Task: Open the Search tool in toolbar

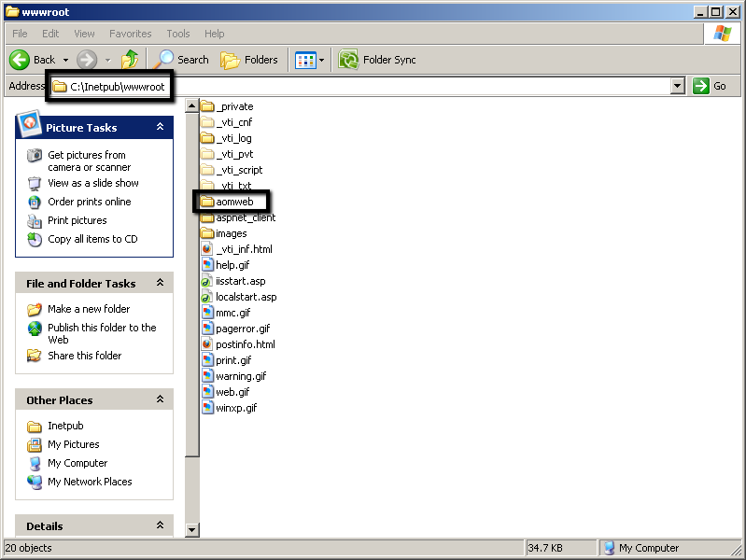Action: pyautogui.click(x=183, y=60)
